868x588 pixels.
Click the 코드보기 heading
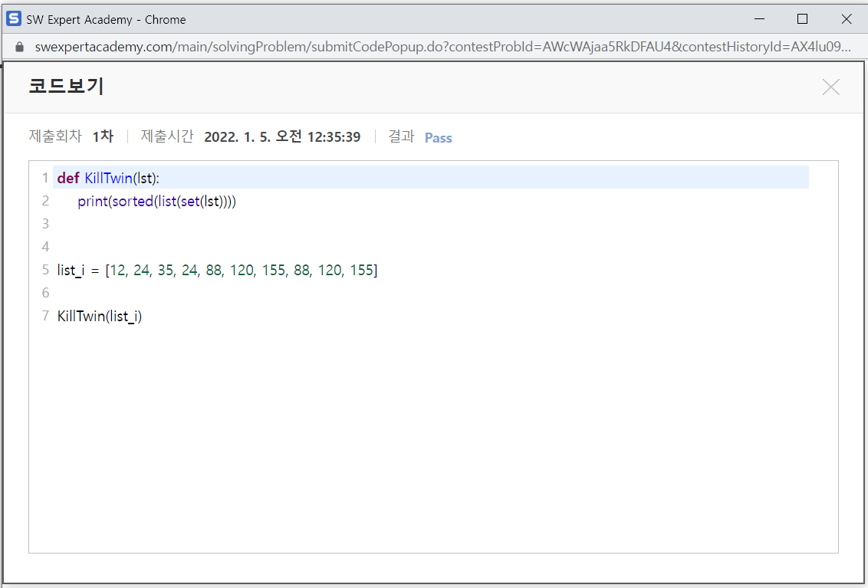coord(67,87)
